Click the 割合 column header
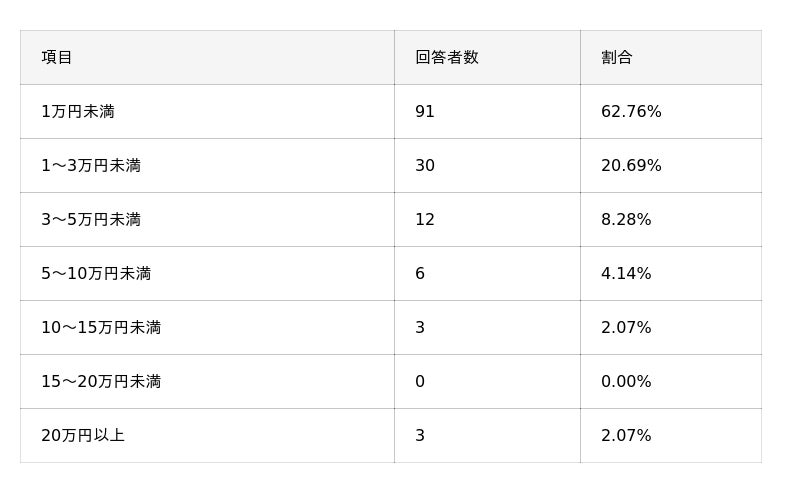The height and width of the screenshot is (493, 800). click(616, 57)
